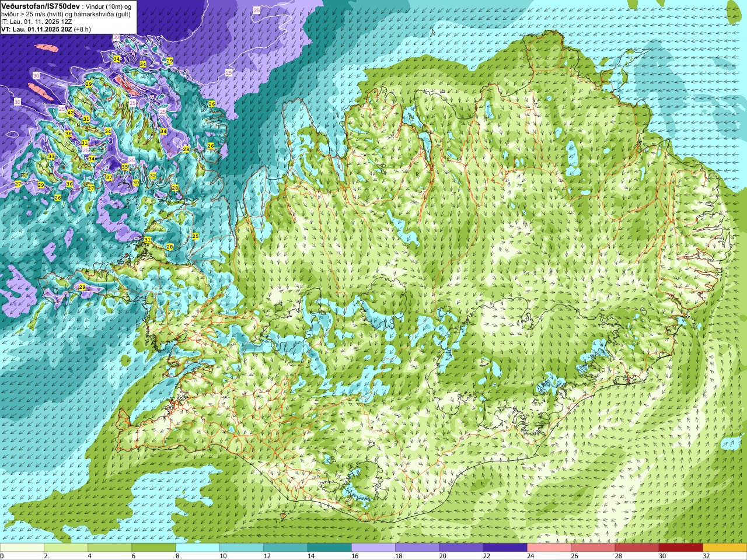Click the yellow gust label 35
The height and width of the screenshot is (560, 747).
click(x=125, y=167)
